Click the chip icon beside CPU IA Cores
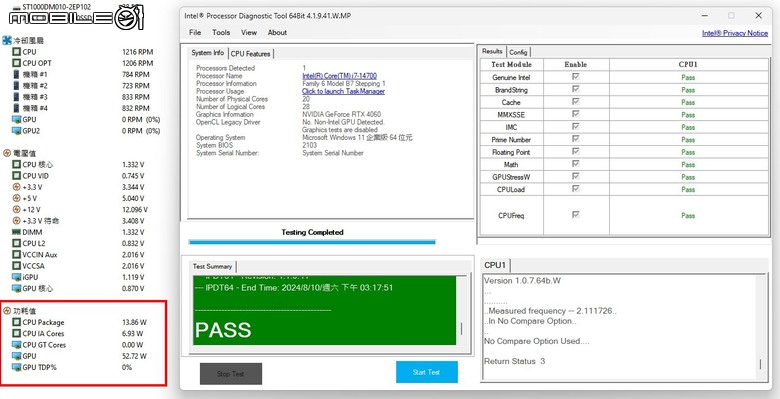The width and height of the screenshot is (780, 399). pyautogui.click(x=16, y=333)
